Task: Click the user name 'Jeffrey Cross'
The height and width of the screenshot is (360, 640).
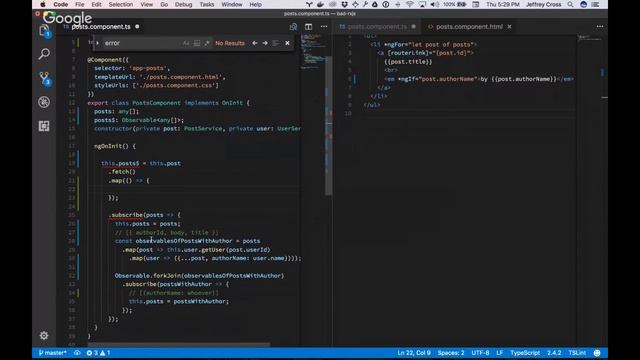Action: [543, 4]
